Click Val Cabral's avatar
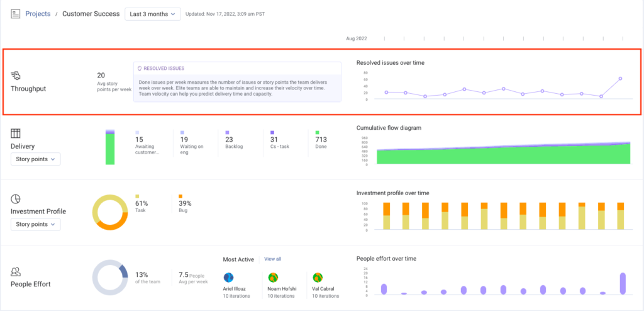Viewport: 644px width, 311px height. 317,277
